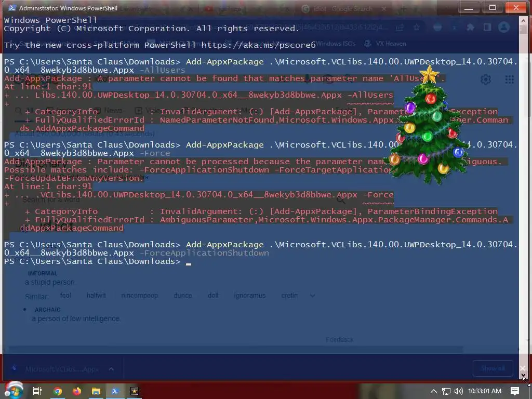Viewport: 532px width, 399px height.
Task: Click the PowerShell scrollbar down arrow
Action: 523,375
